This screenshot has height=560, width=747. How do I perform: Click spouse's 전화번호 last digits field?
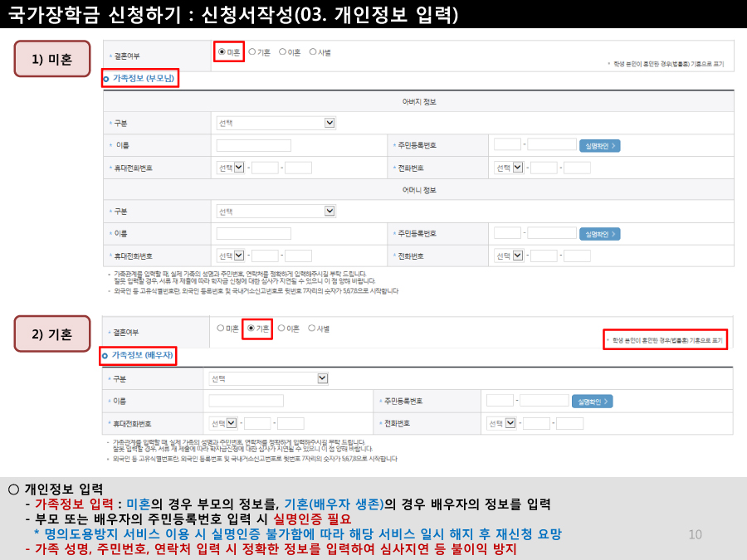point(569,423)
